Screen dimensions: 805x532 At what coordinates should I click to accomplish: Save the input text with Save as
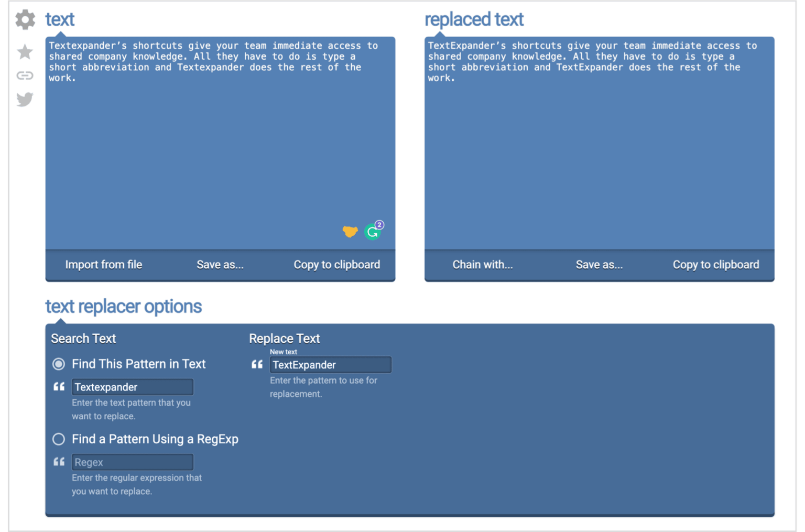220,265
